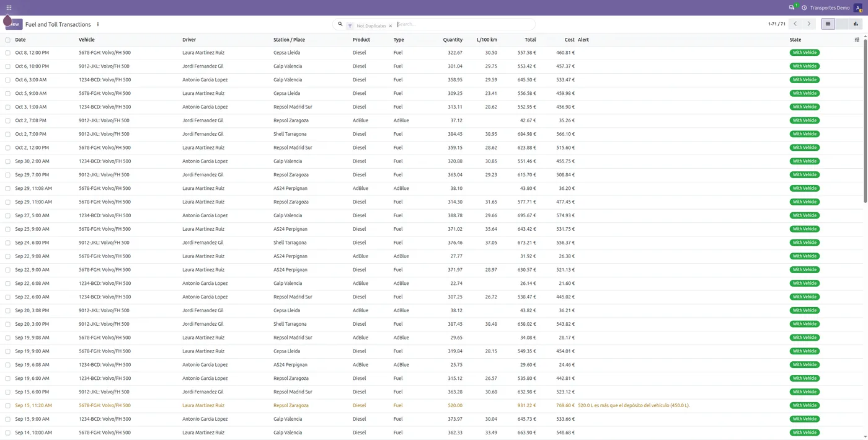Sort by the Quantity column header
Viewport: 868px width, 440px height.
(x=453, y=40)
